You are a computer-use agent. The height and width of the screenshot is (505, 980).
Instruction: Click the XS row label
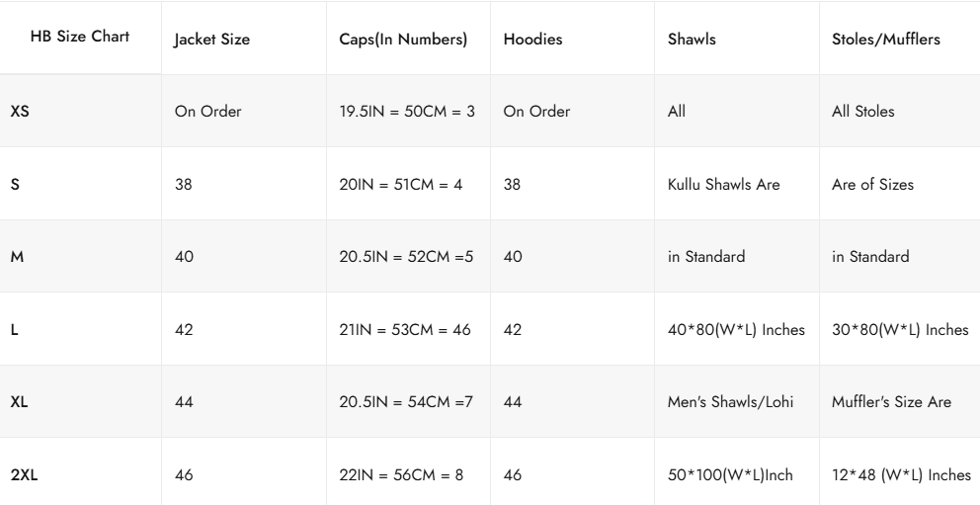[20, 112]
